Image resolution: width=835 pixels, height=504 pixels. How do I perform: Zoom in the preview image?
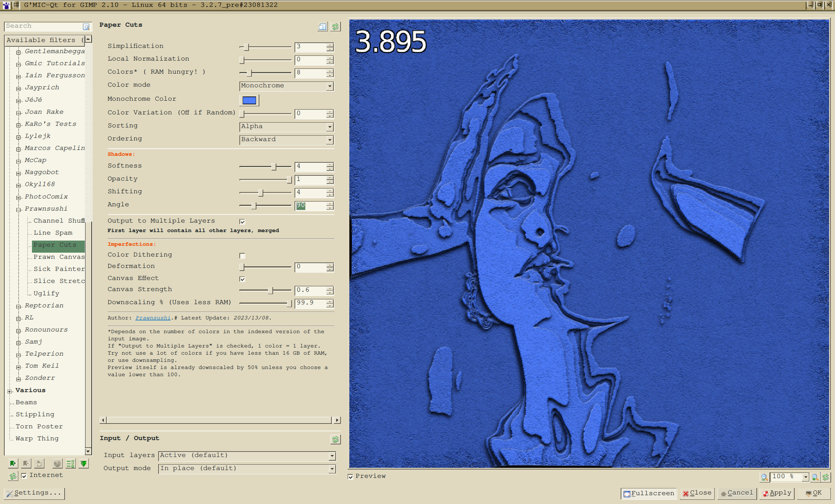coord(815,477)
